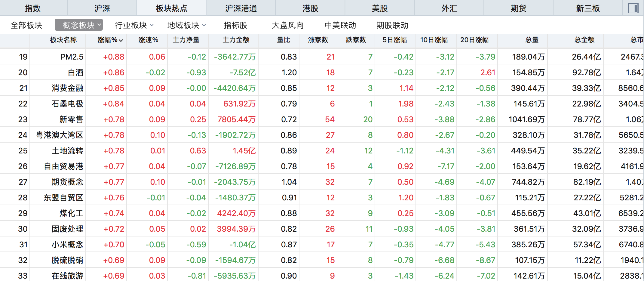Image resolution: width=644 pixels, height=281 pixels.
Task: Select the 小米概念 sector row
Action: (67, 245)
